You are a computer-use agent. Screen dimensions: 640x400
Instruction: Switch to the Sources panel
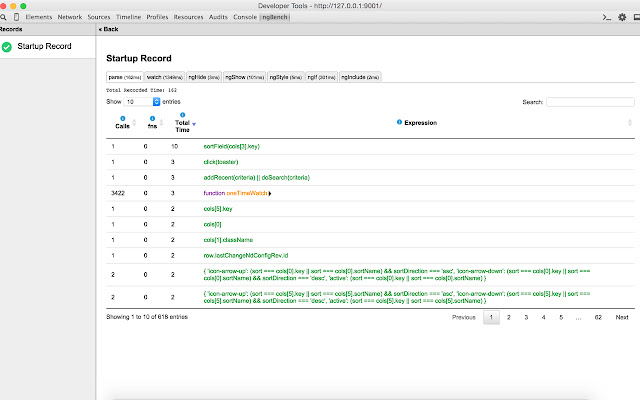[x=99, y=17]
